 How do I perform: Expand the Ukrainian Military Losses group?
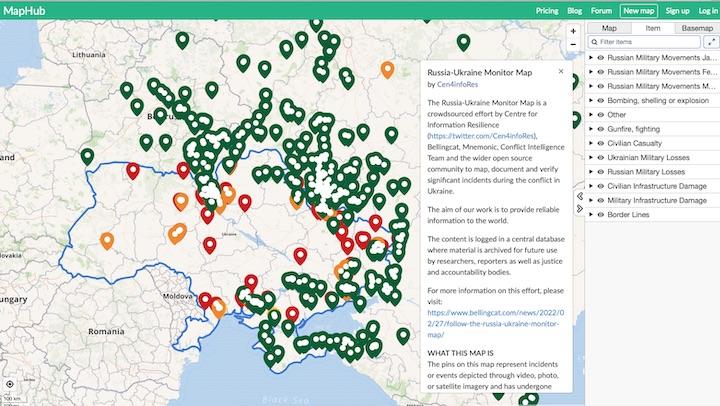590,158
